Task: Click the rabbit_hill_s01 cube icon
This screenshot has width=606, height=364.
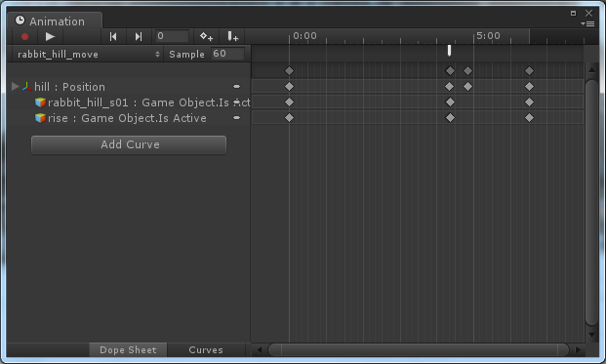Action: click(40, 102)
